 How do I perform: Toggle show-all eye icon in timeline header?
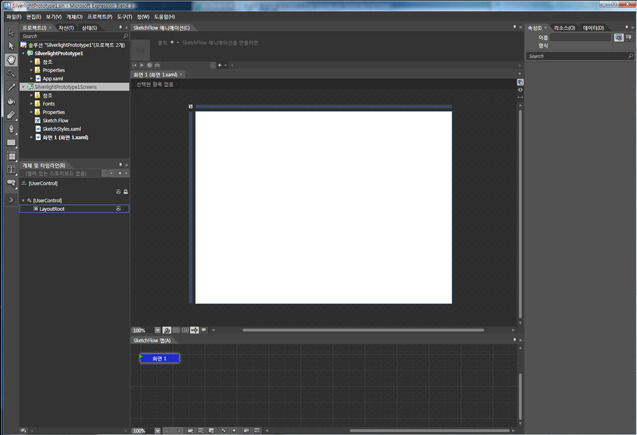[118, 191]
